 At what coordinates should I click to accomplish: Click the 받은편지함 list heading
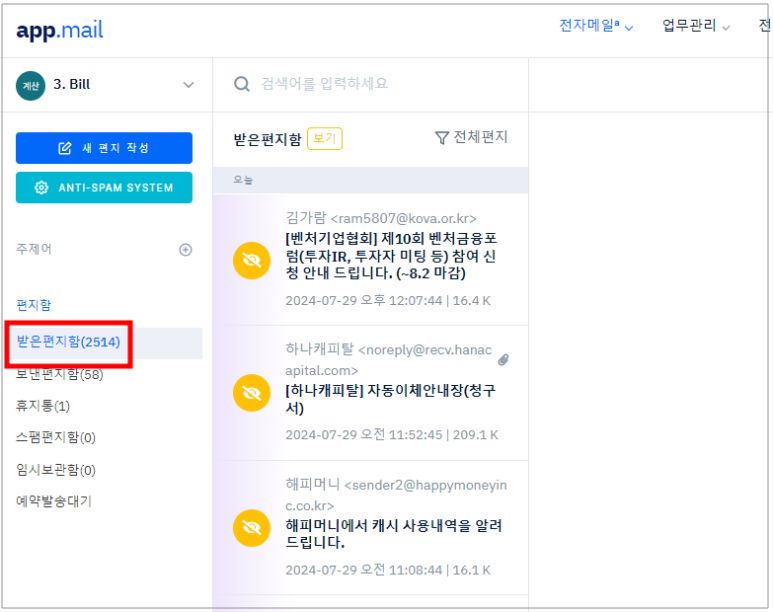point(267,140)
